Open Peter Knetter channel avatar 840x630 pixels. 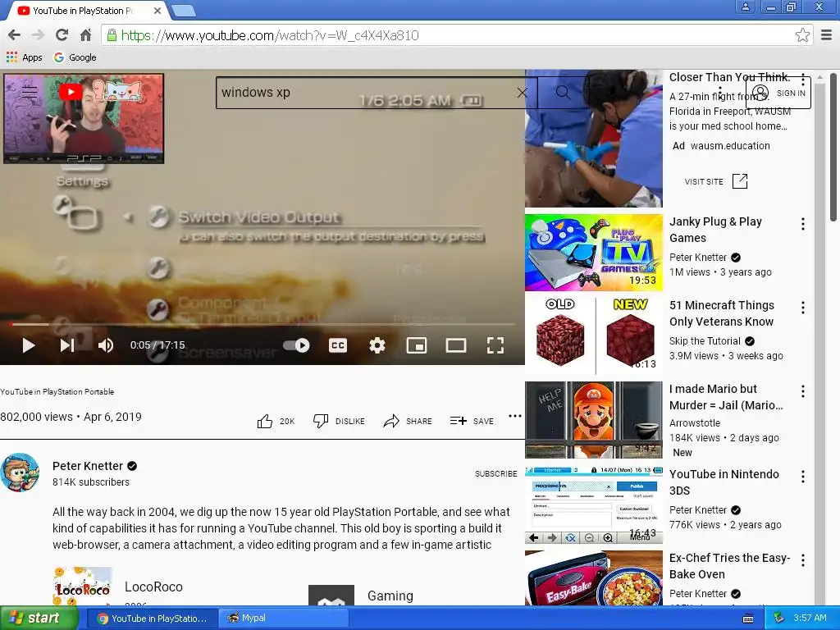pos(20,472)
